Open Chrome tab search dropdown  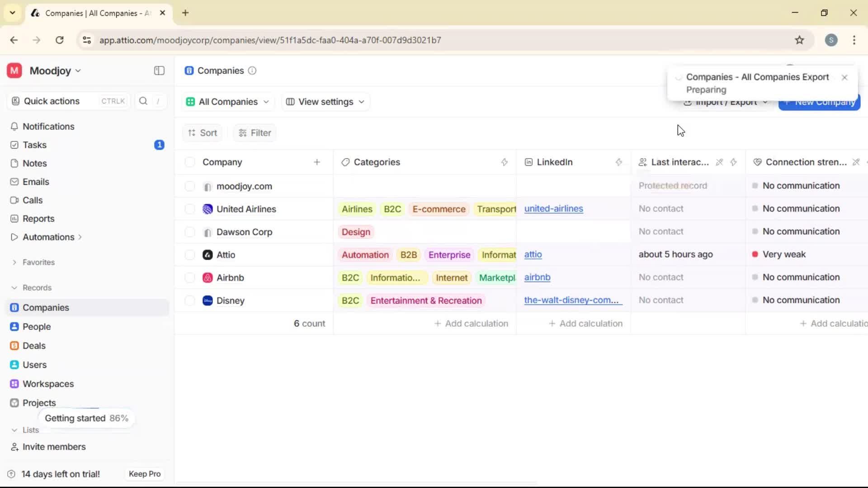click(x=12, y=13)
